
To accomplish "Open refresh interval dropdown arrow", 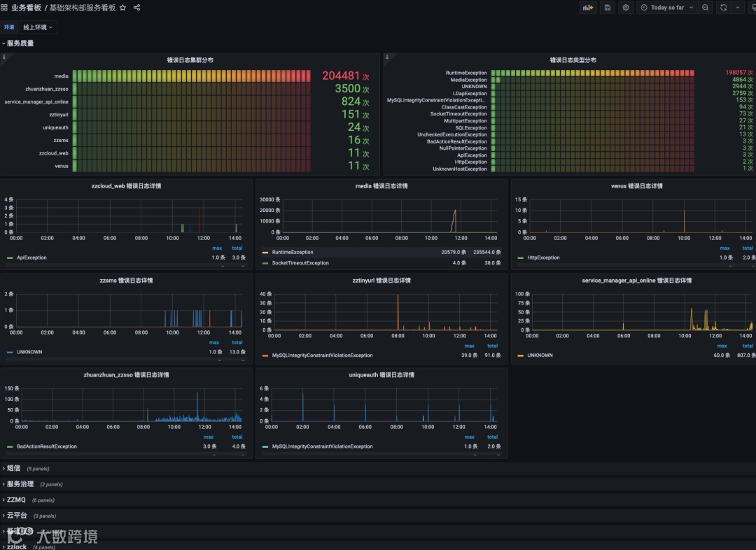I will [x=738, y=8].
